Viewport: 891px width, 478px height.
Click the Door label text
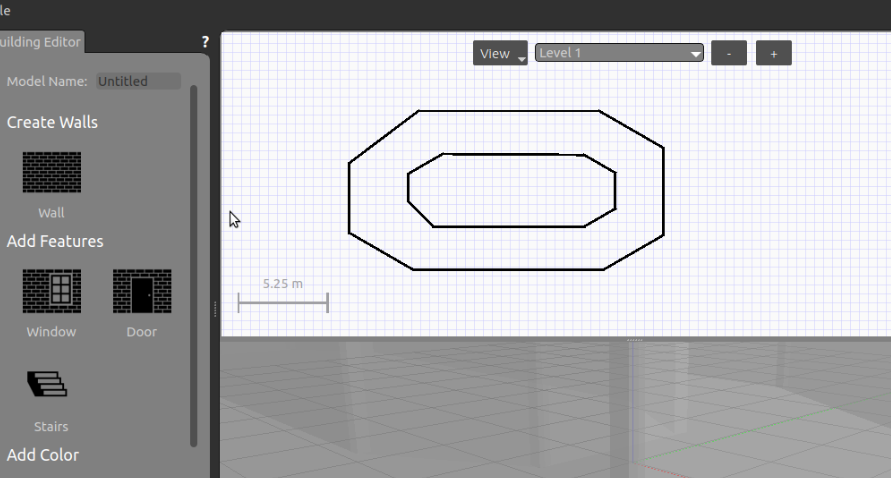click(141, 332)
